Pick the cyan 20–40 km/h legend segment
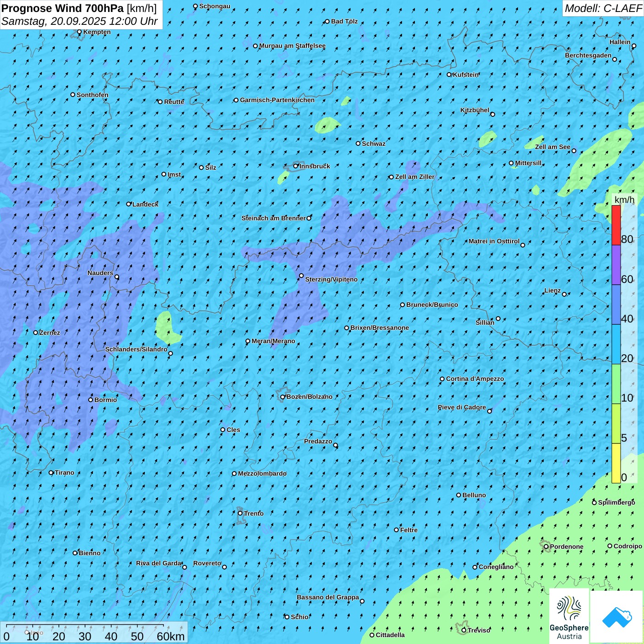Viewport: 644px width, 644px height. click(616, 345)
